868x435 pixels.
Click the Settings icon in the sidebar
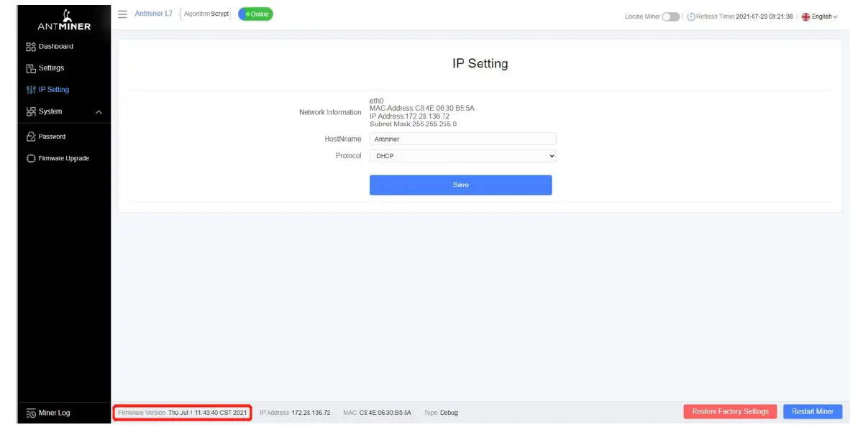30,68
